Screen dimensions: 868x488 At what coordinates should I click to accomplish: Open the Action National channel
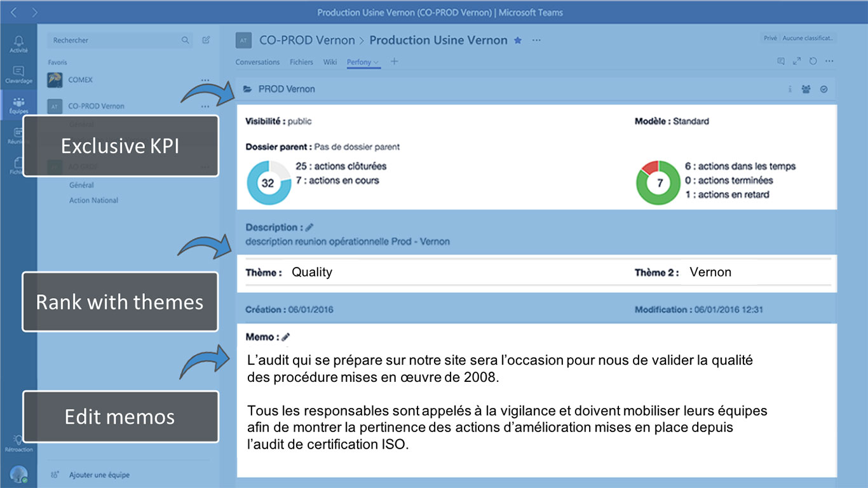pos(94,200)
